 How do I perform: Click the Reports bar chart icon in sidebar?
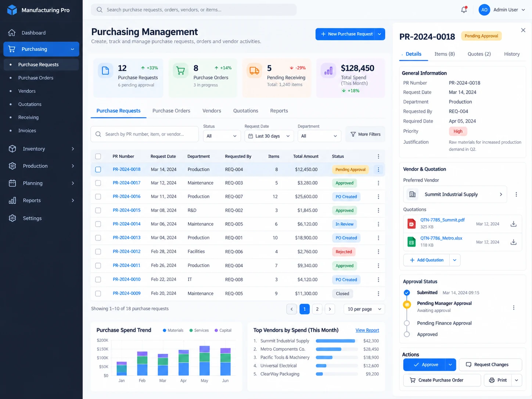tap(12, 200)
